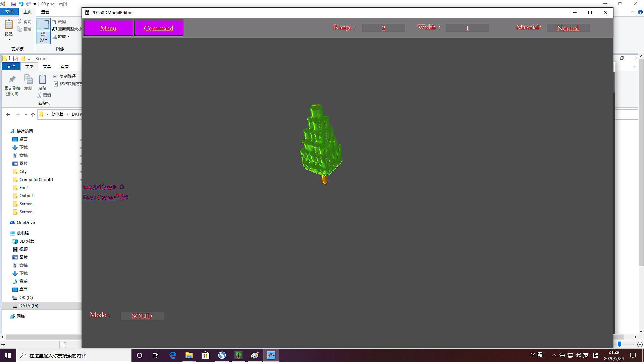This screenshot has width=644, height=362.
Task: Click the Paste icon in Paint ribbon
Action: coord(9,25)
